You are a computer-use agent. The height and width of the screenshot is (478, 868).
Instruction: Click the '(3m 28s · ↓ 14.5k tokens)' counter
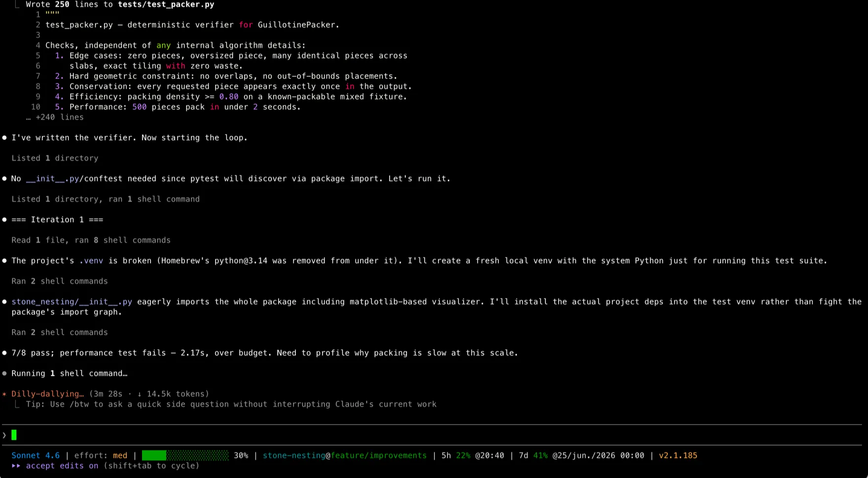[x=149, y=394]
